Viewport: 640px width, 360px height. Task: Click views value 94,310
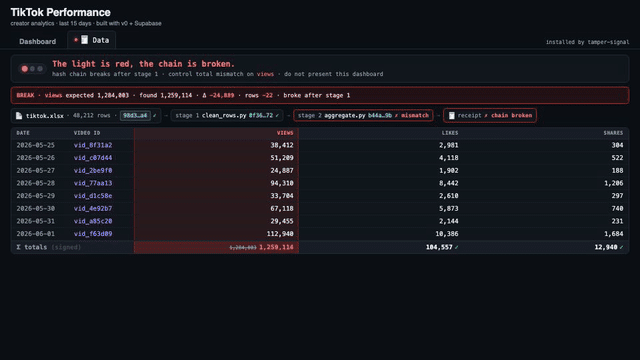click(282, 183)
